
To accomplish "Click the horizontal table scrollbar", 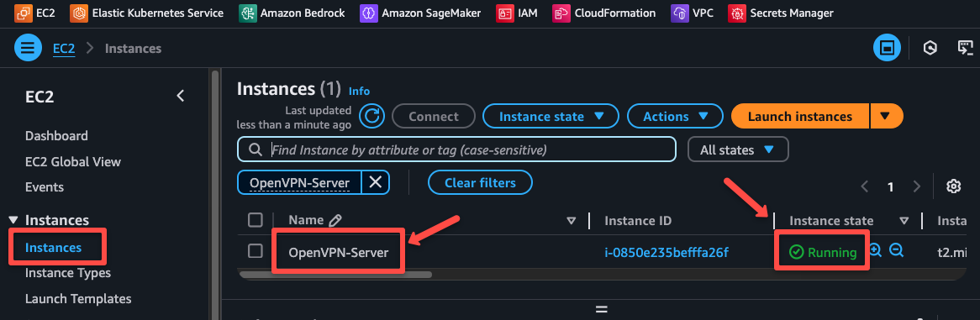I will pyautogui.click(x=335, y=274).
